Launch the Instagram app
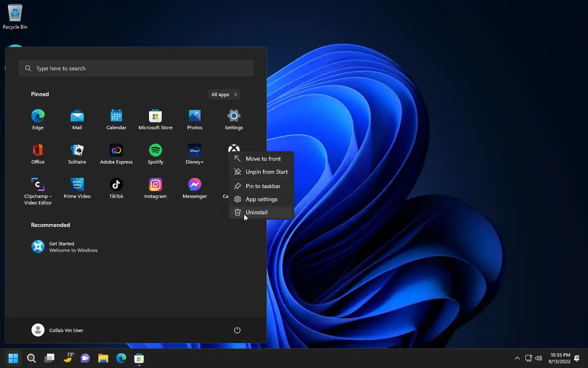The width and height of the screenshot is (588, 368). (156, 188)
